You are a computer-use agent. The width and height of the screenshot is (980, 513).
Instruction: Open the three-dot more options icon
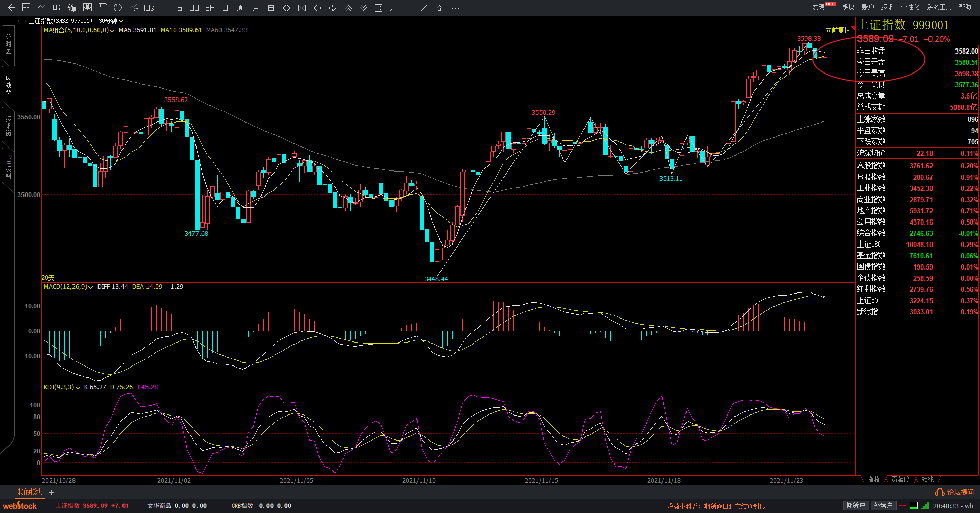click(x=455, y=8)
